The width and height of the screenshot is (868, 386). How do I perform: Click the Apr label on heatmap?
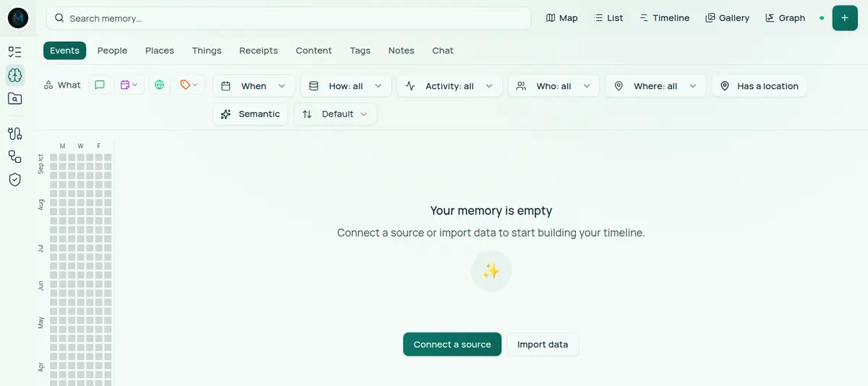point(41,367)
